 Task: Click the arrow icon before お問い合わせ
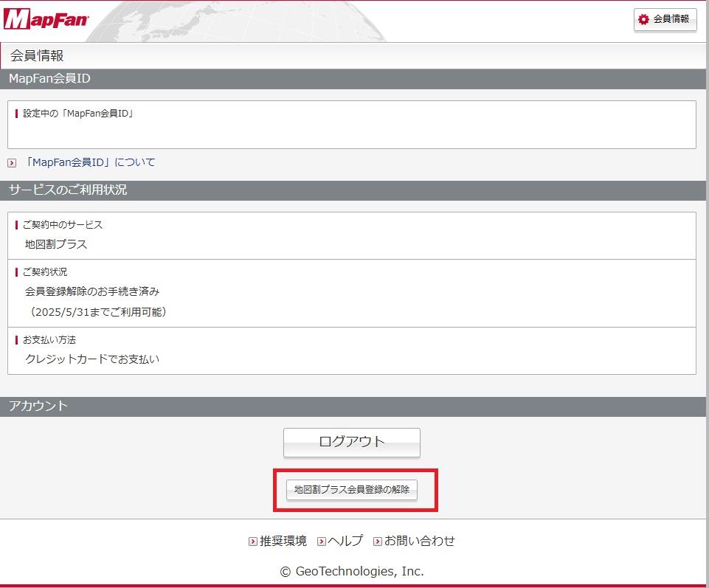click(378, 542)
